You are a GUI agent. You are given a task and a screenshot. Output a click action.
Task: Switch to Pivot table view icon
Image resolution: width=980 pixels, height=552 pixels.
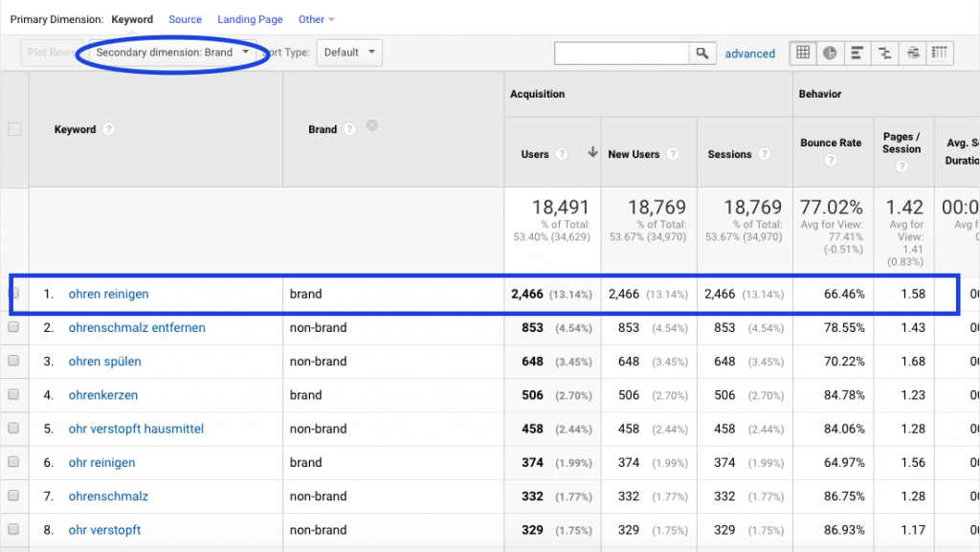click(940, 53)
